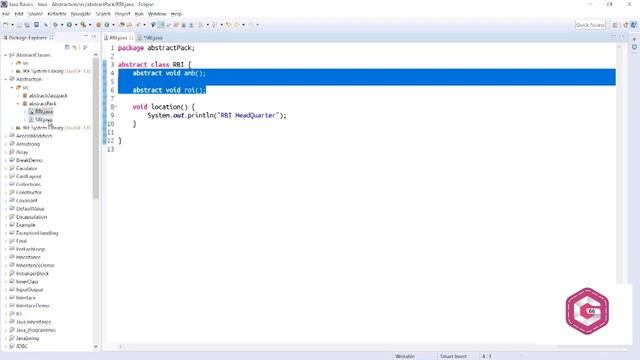
Task: Switch to the SBI.java editor tab
Action: 152,38
